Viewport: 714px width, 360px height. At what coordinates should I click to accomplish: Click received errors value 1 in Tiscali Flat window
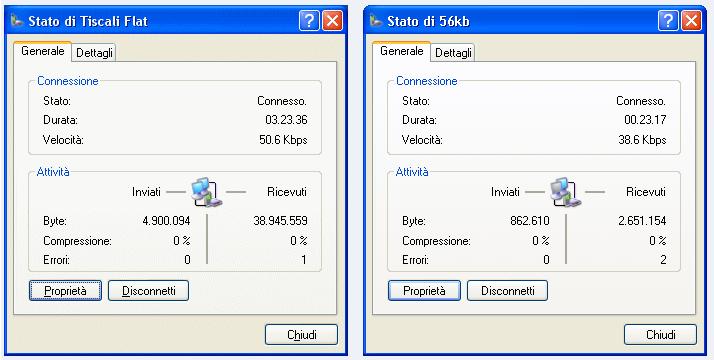304,260
